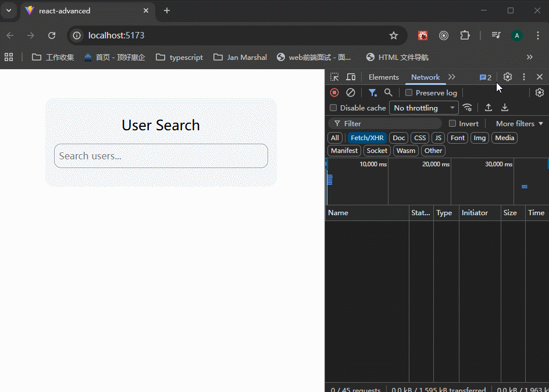The width and height of the screenshot is (549, 392).
Task: Toggle the device toolbar icon
Action: tap(351, 77)
